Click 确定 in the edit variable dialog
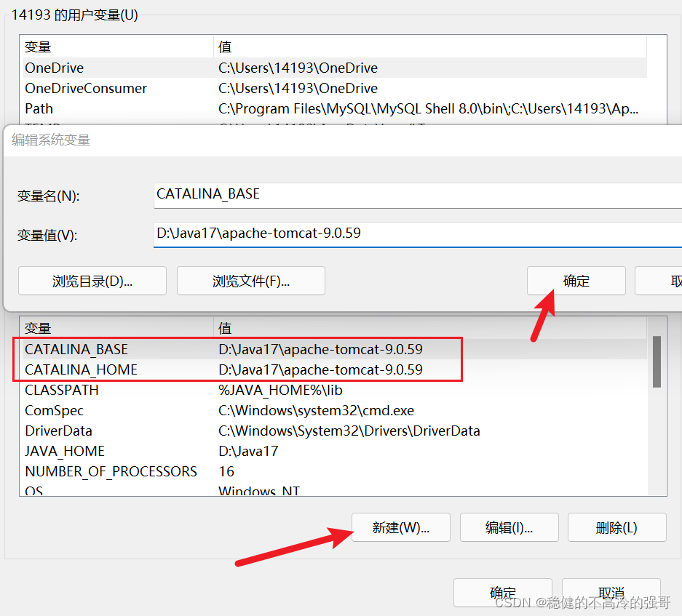Screen dimensions: 682x616 tap(576, 281)
